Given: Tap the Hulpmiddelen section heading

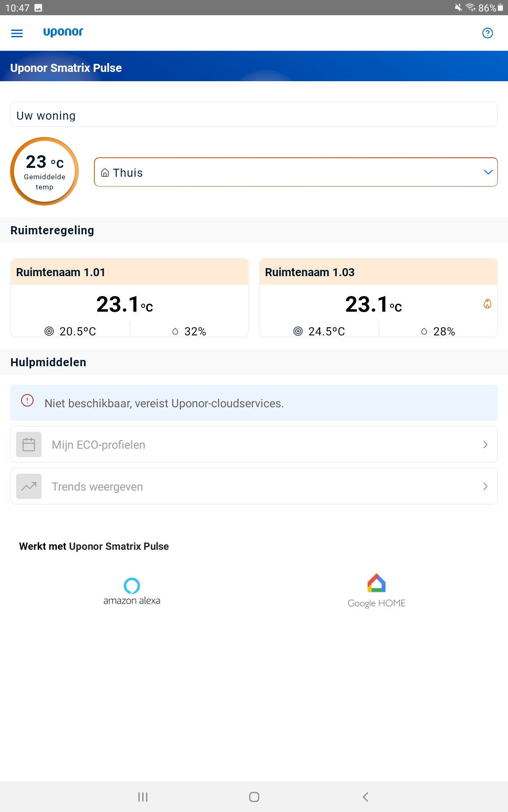Looking at the screenshot, I should click(x=48, y=362).
